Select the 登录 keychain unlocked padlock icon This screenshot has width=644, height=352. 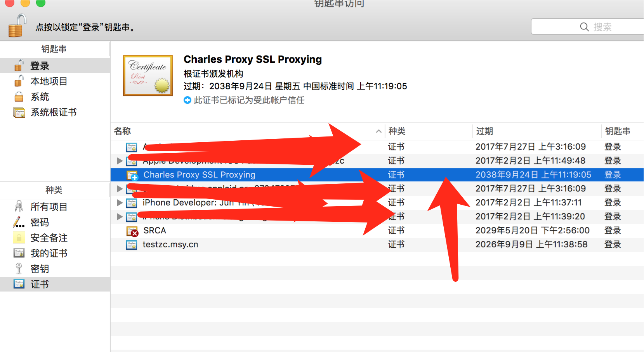coord(19,66)
